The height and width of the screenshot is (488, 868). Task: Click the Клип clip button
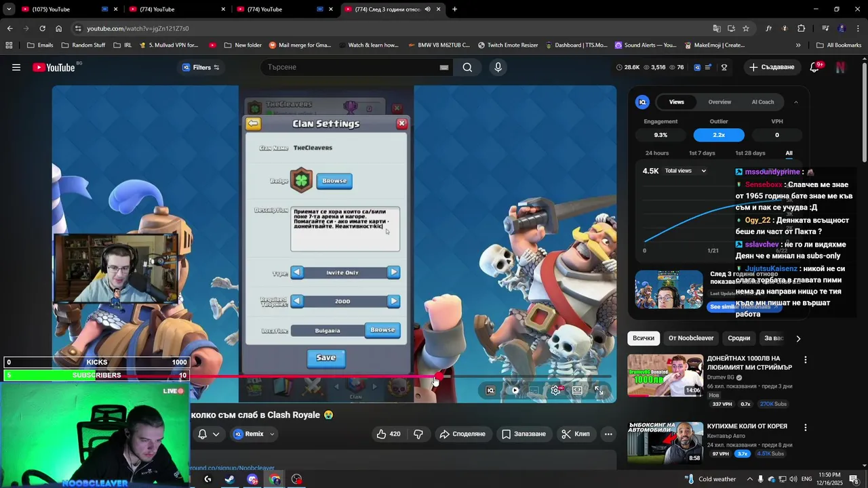[576, 434]
